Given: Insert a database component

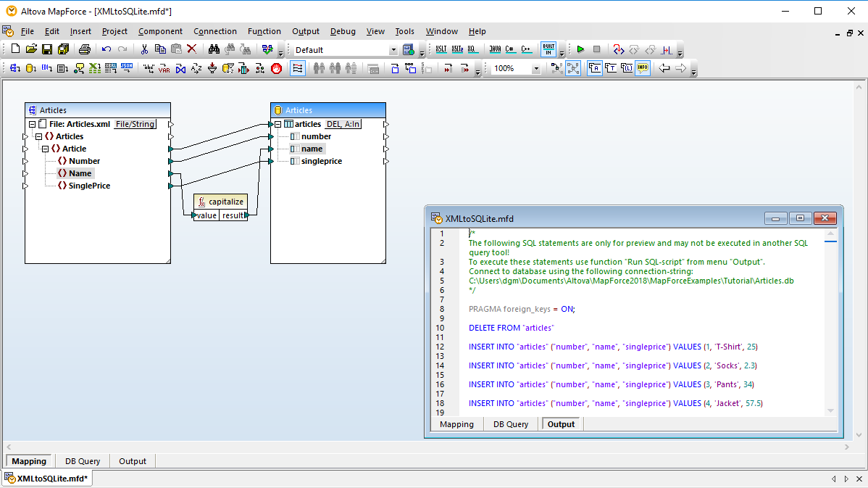Looking at the screenshot, I should 31,68.
